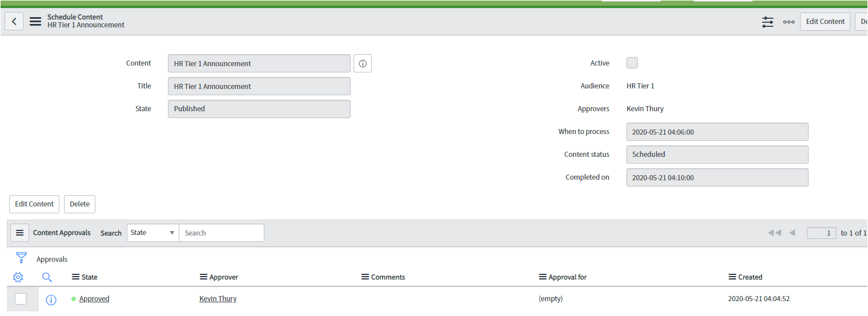The width and height of the screenshot is (868, 316).
Task: Open the Comments column options menu
Action: click(365, 277)
